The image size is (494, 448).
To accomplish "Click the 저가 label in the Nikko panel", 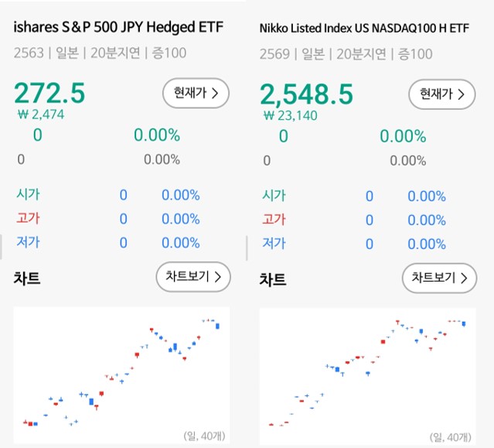I will [x=274, y=244].
